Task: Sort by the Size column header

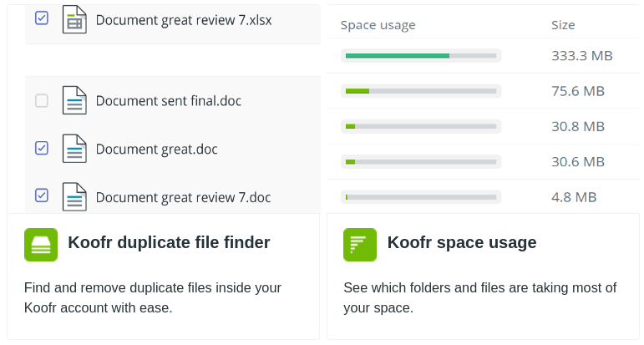Action: (x=563, y=25)
